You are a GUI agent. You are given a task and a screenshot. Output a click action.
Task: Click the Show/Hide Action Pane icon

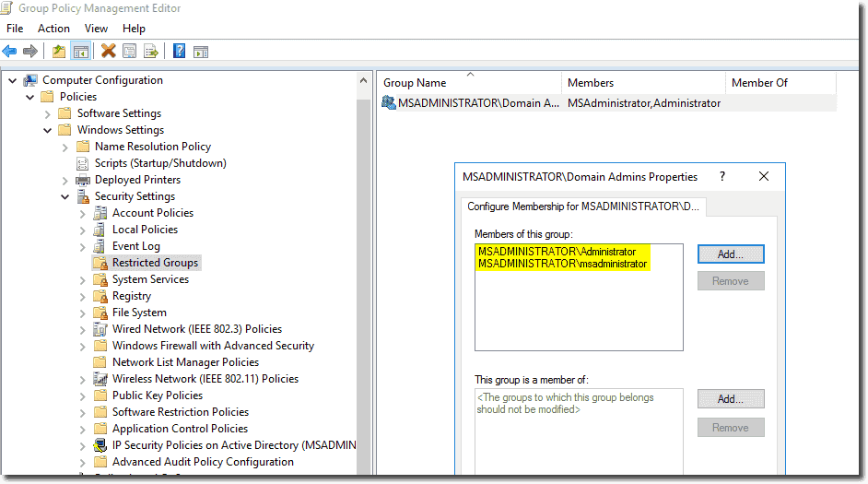coord(200,51)
